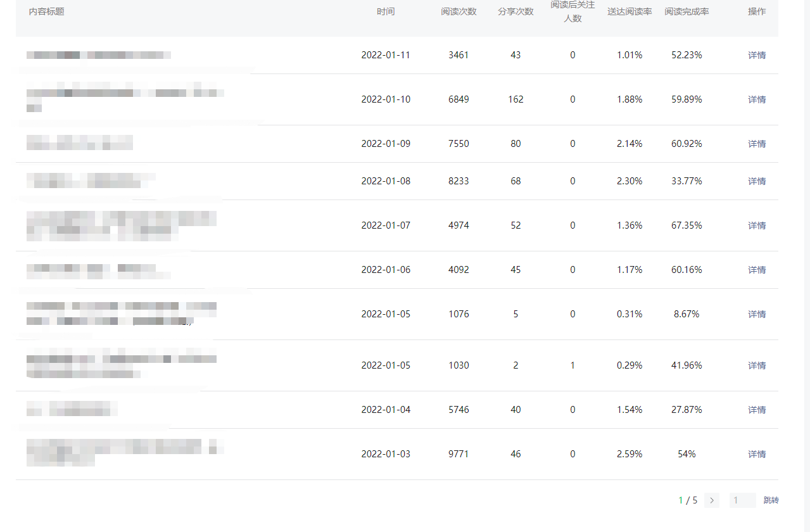Click the blurred title in the 2022-01-04 row
810x532 pixels.
pos(72,408)
